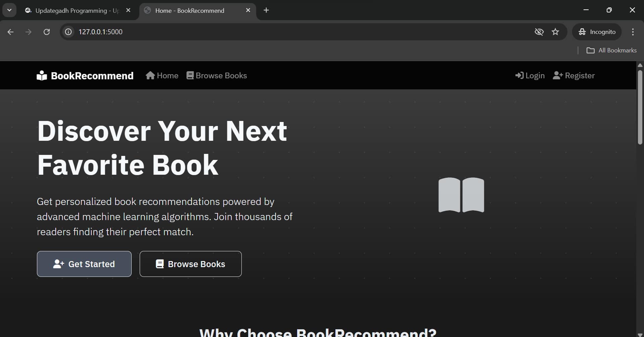Click the Browse Books hero button
The height and width of the screenshot is (337, 644).
[x=190, y=264]
